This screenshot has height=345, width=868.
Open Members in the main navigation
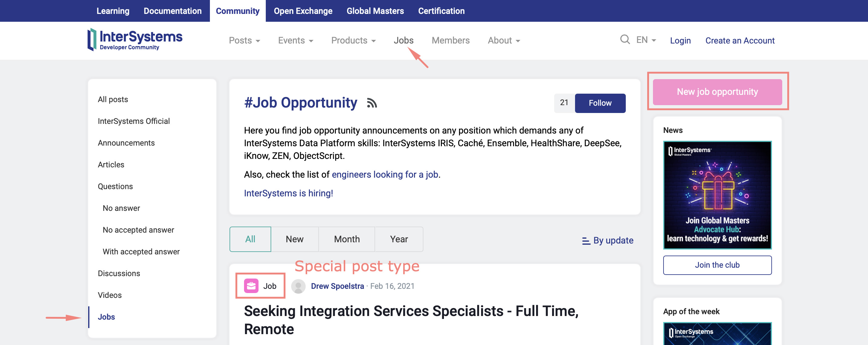451,40
